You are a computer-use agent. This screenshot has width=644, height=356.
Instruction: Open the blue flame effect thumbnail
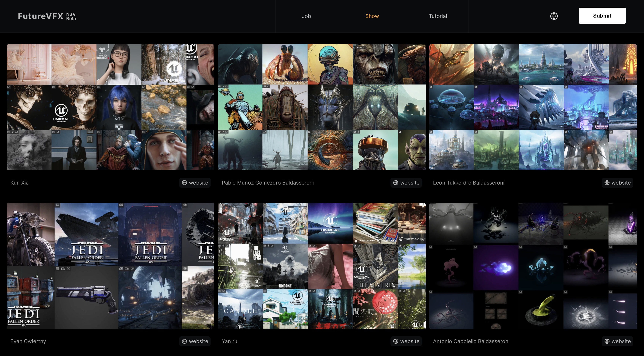coord(496,268)
